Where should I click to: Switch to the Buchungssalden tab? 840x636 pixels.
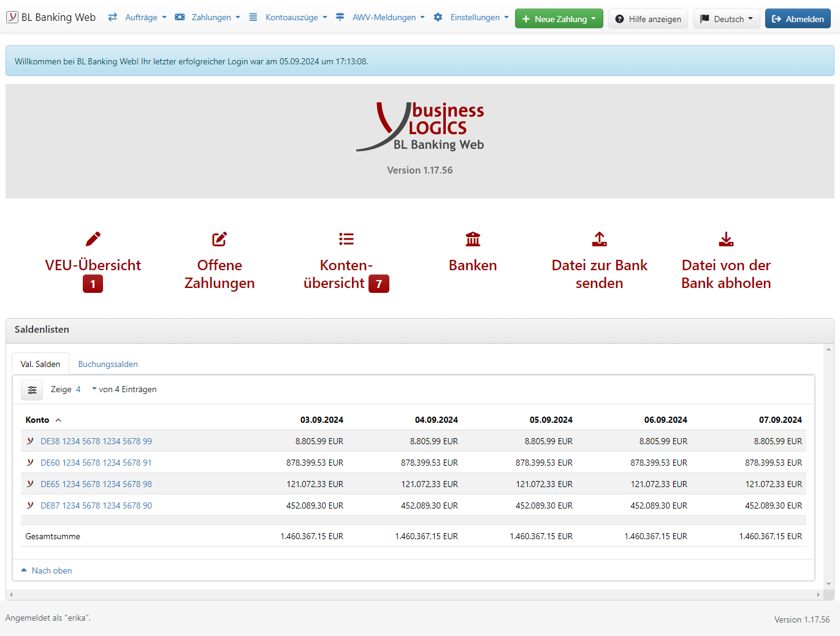(108, 364)
